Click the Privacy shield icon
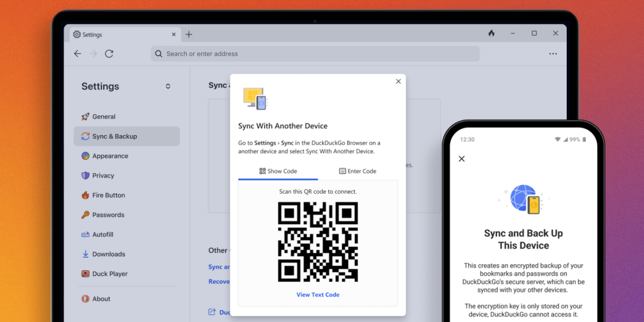The height and width of the screenshot is (322, 644). coord(85,176)
